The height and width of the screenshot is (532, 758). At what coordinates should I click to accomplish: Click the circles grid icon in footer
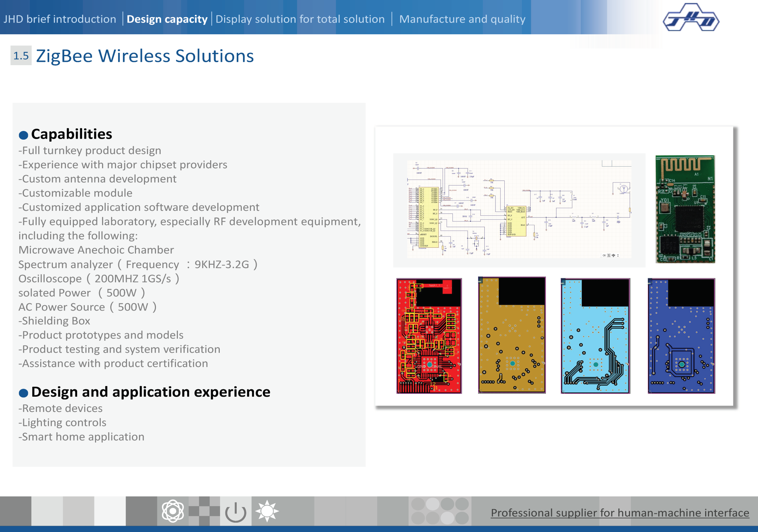point(440,511)
